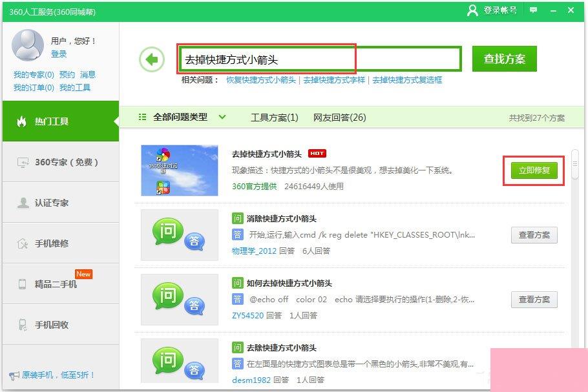Open 我的订单(0) link

(x=34, y=88)
